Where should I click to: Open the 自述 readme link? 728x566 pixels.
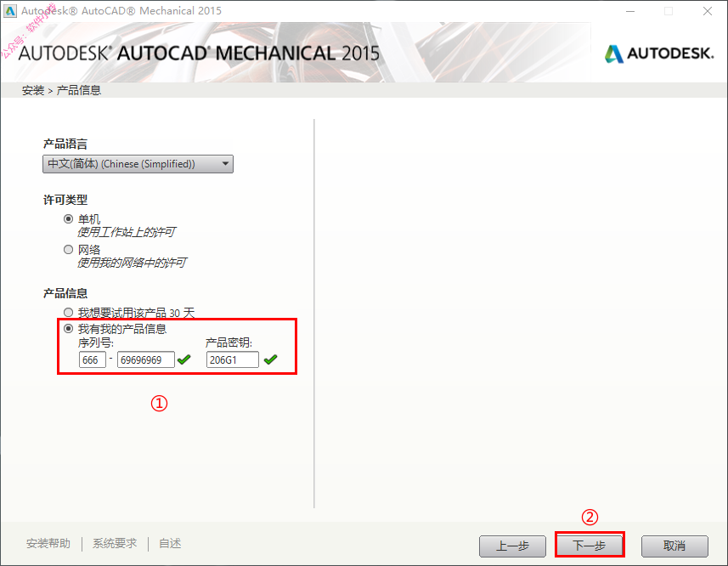point(170,543)
